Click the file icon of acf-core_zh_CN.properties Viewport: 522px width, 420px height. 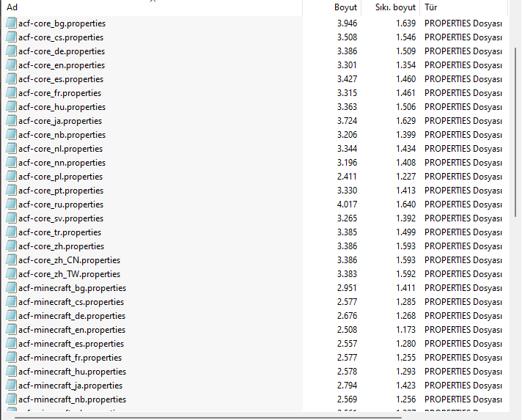pyautogui.click(x=11, y=260)
